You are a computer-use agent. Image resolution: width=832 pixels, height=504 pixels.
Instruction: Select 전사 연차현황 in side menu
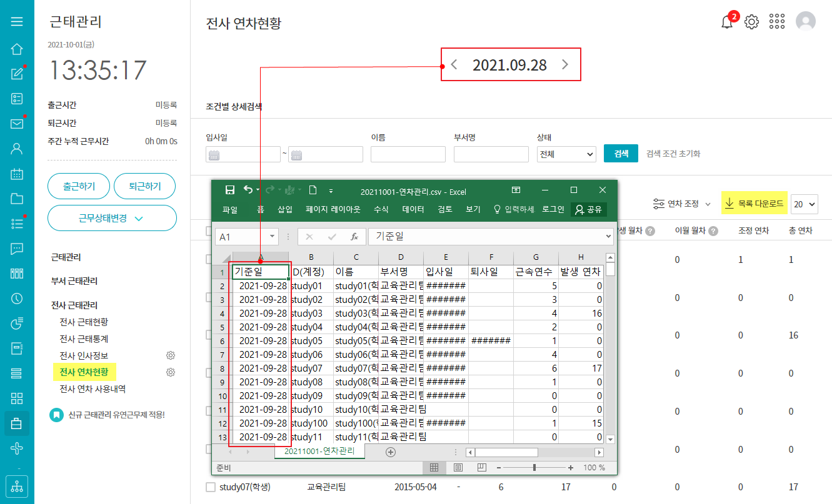point(84,372)
